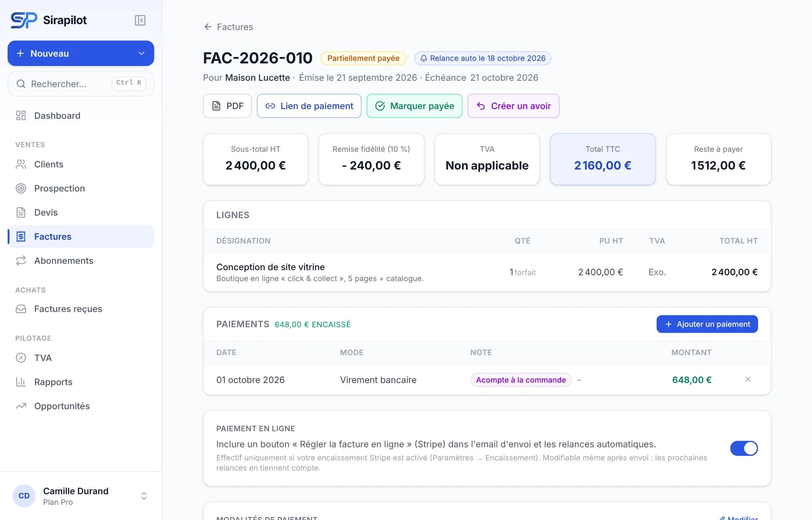The height and width of the screenshot is (520, 812).
Task: Click the CD user avatar
Action: (24, 496)
